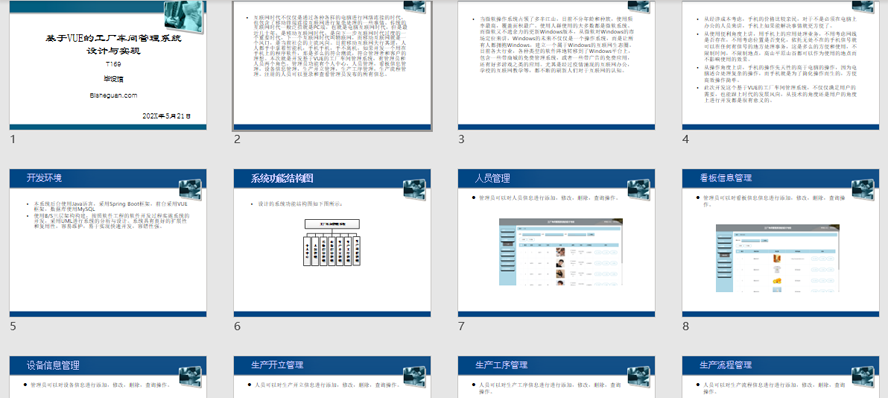Select the slide 4 bulleted text thumbnail
The image size is (888, 398).
click(780, 65)
